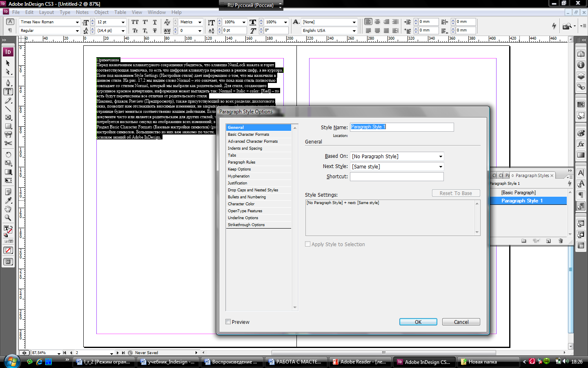The width and height of the screenshot is (588, 368).
Task: Open Adobe Reader from taskbar
Action: pos(360,362)
